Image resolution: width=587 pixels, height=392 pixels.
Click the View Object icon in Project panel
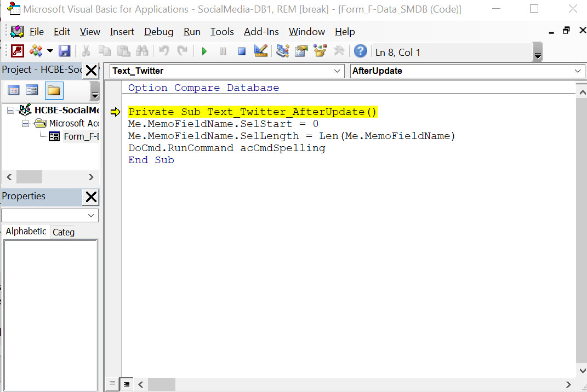point(32,90)
